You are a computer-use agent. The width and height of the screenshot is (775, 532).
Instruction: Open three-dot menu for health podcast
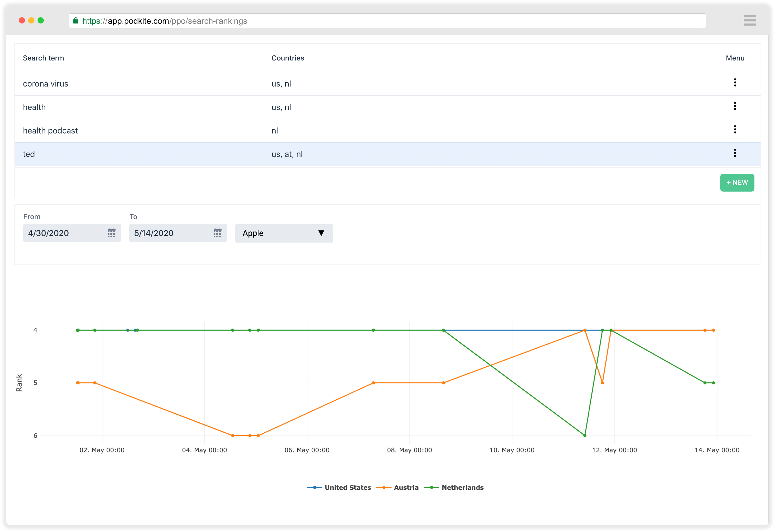(735, 129)
